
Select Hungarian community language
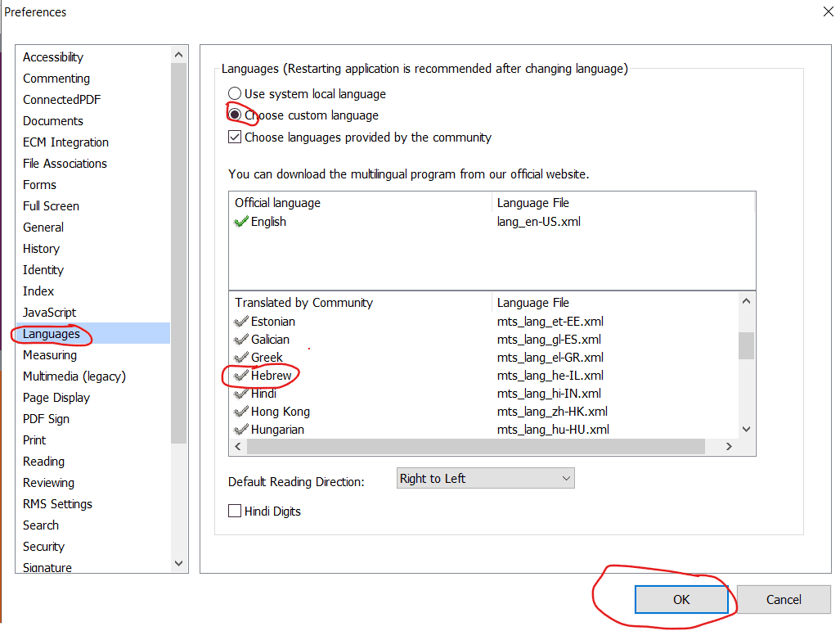point(277,430)
